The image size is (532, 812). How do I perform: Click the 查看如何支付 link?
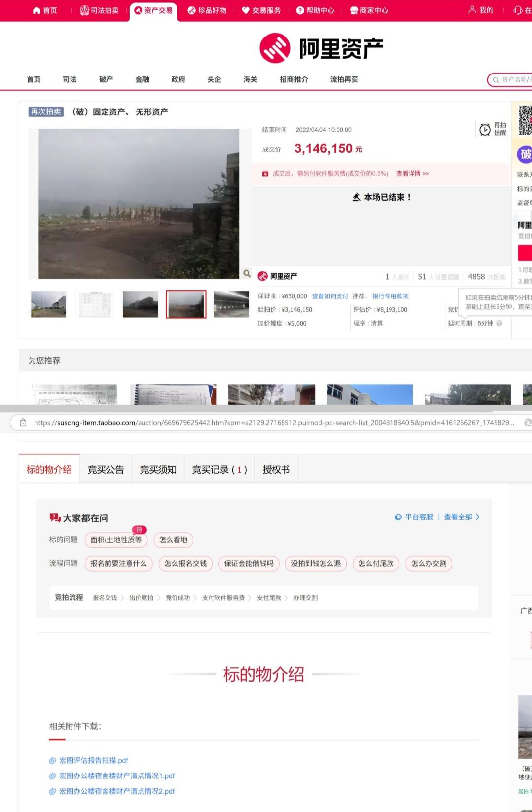click(330, 296)
